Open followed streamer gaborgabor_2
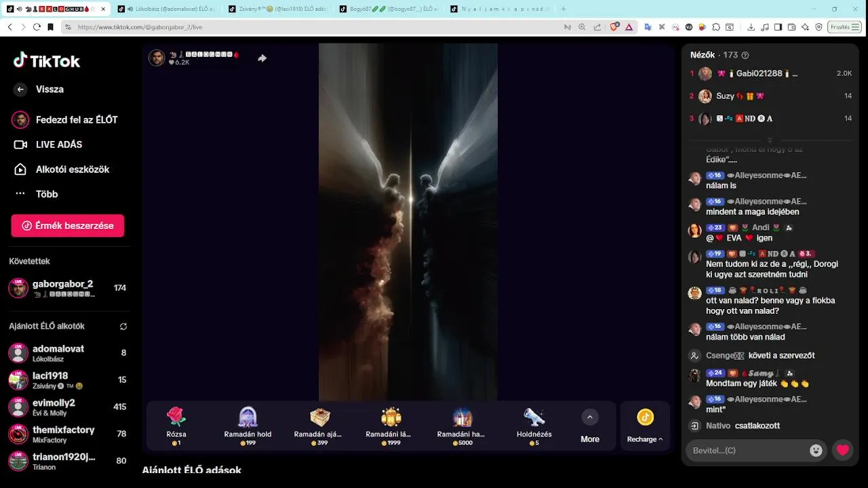The image size is (868, 488). [66, 288]
